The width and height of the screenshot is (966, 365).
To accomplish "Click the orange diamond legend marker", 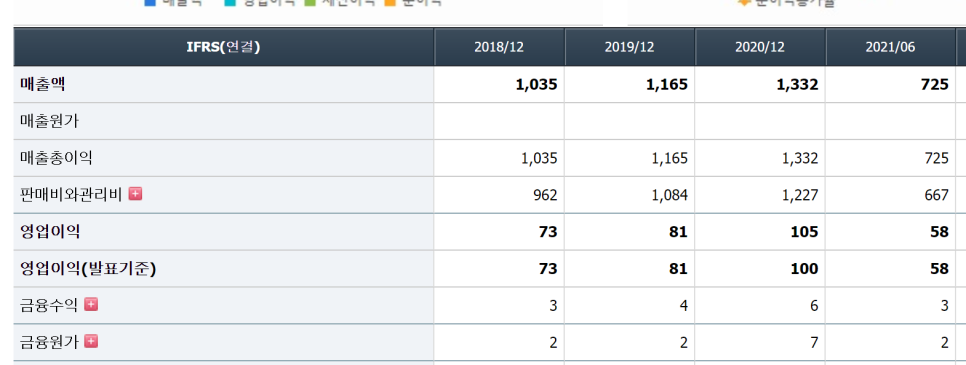I will pos(744,2).
